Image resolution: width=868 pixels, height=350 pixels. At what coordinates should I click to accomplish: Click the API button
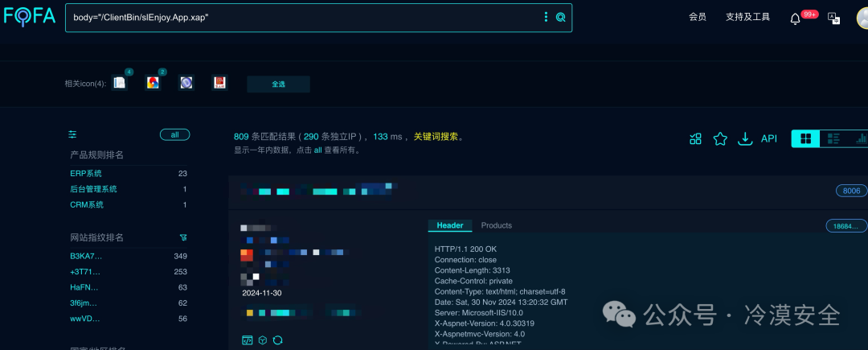coord(769,139)
